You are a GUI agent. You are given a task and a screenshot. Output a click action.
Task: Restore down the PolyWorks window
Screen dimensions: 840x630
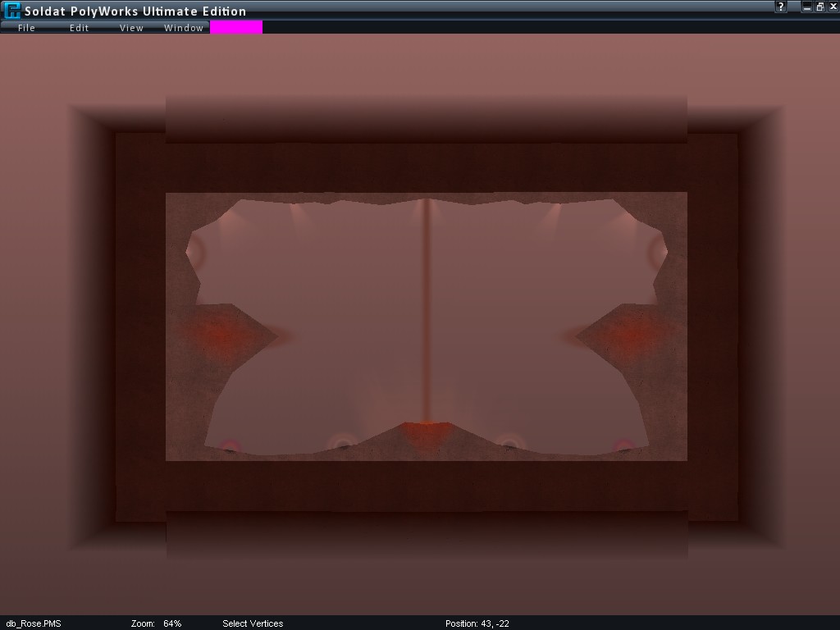point(819,7)
